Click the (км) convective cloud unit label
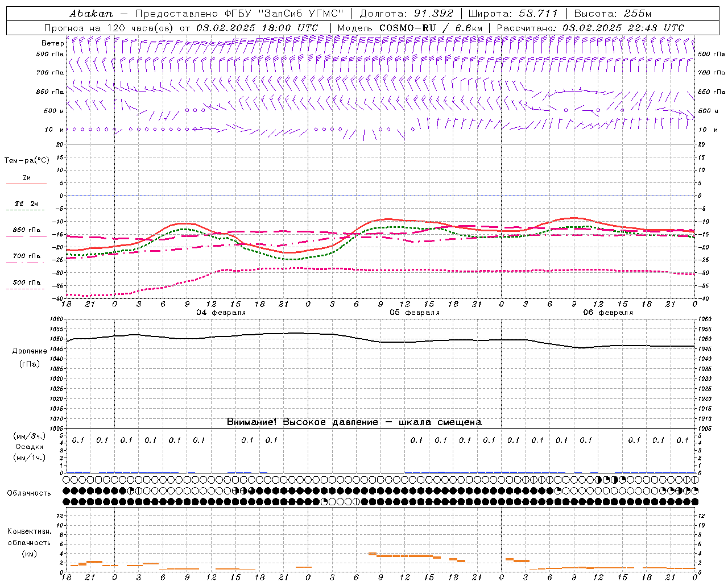The width and height of the screenshot is (728, 582). [29, 554]
